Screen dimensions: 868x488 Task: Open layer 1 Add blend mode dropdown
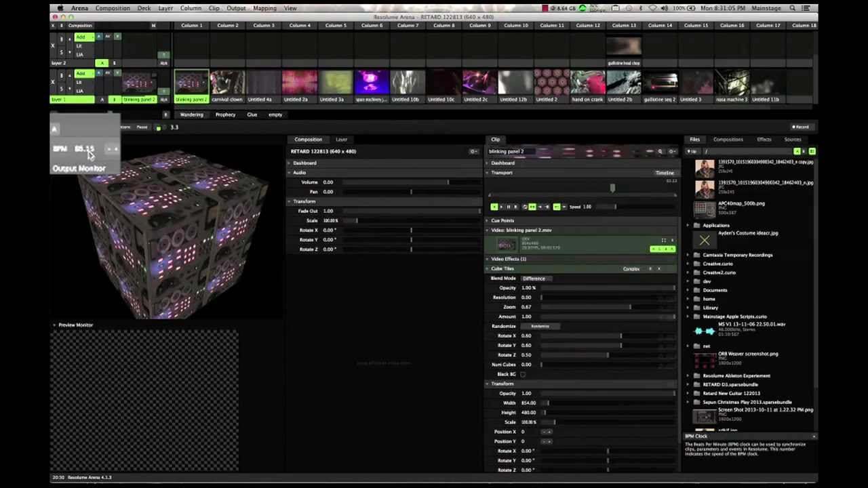coord(84,73)
